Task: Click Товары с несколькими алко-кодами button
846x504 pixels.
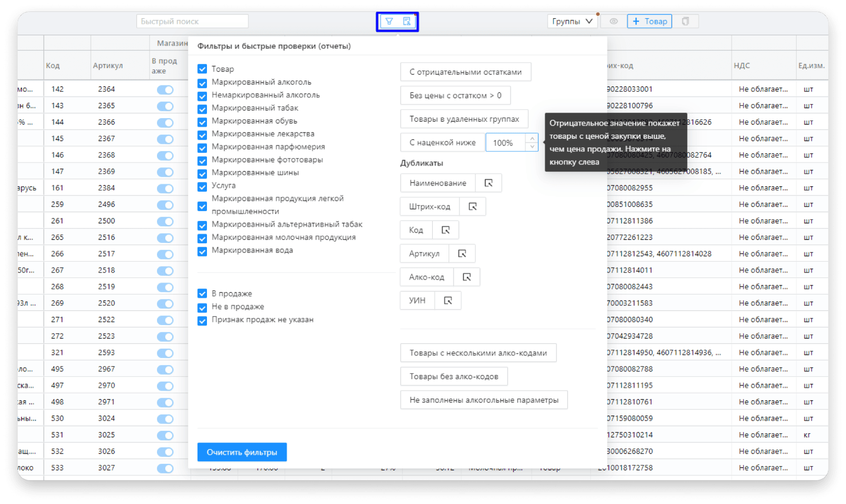Action: point(478,353)
